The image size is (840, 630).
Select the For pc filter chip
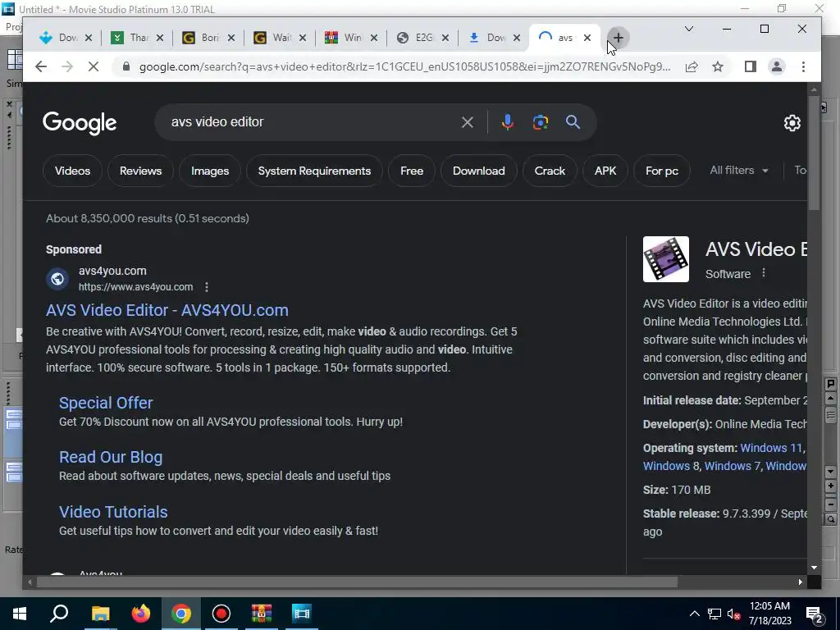tap(662, 171)
